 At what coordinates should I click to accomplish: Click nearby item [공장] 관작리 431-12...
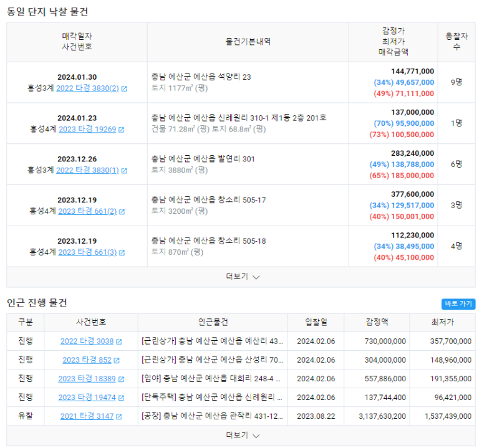pos(212,416)
